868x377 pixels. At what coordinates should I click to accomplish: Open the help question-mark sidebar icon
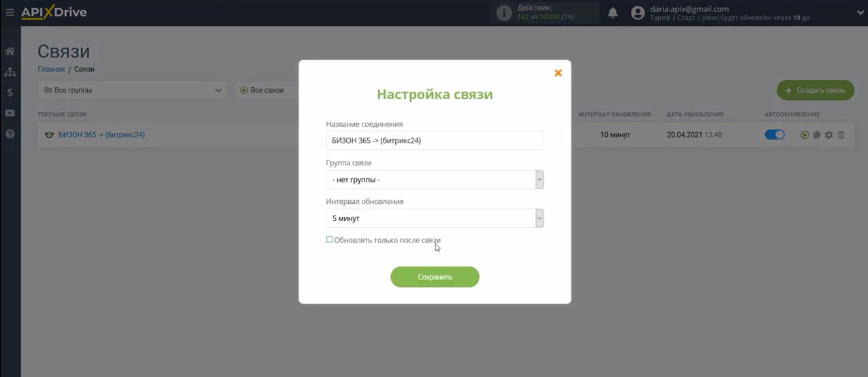10,134
